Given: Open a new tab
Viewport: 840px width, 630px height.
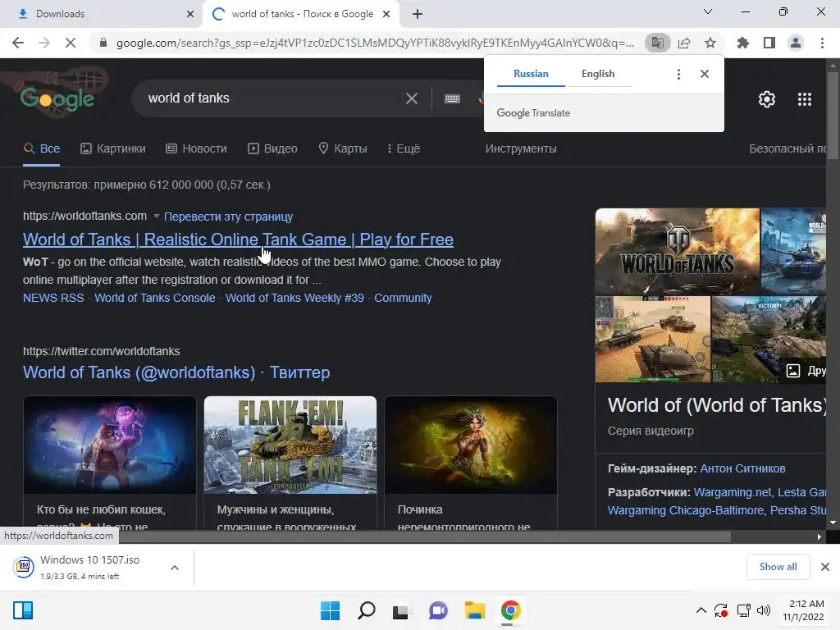Looking at the screenshot, I should coord(418,14).
